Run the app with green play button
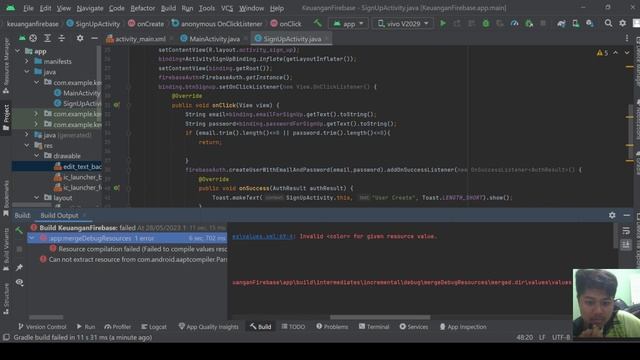 pyautogui.click(x=443, y=24)
